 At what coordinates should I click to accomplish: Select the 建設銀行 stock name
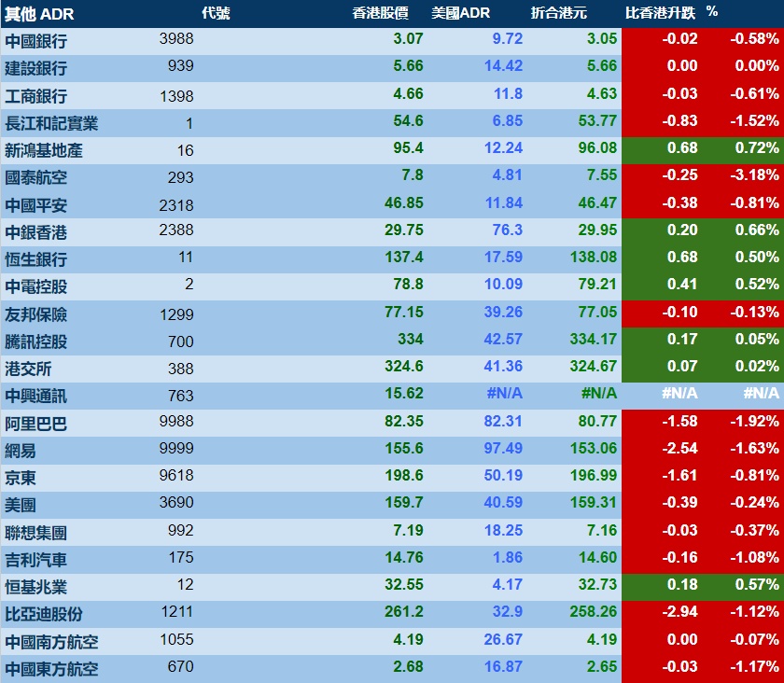(x=36, y=68)
